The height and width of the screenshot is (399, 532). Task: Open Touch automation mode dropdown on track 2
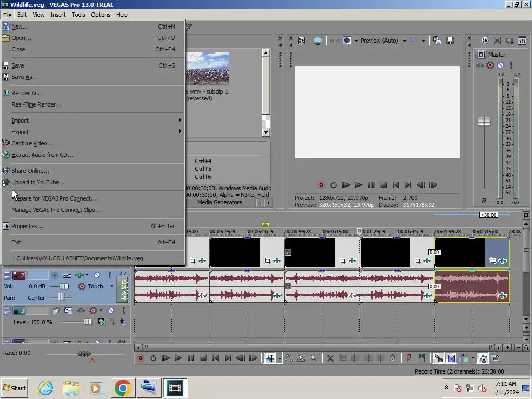[112, 286]
